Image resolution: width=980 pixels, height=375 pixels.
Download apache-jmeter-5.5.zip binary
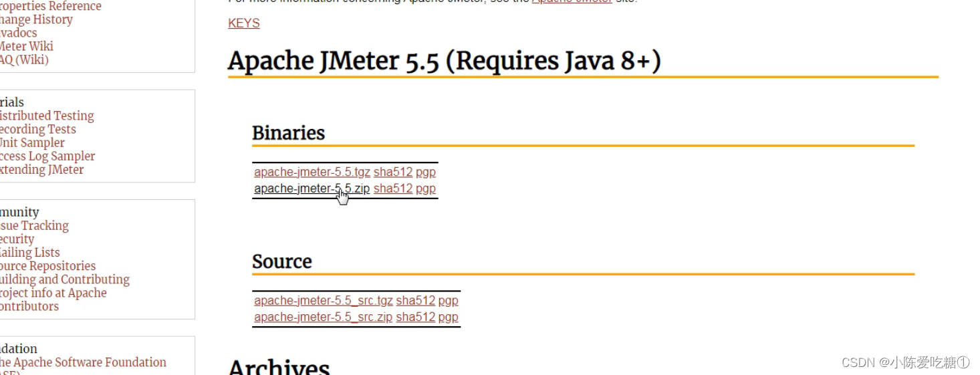pyautogui.click(x=312, y=189)
